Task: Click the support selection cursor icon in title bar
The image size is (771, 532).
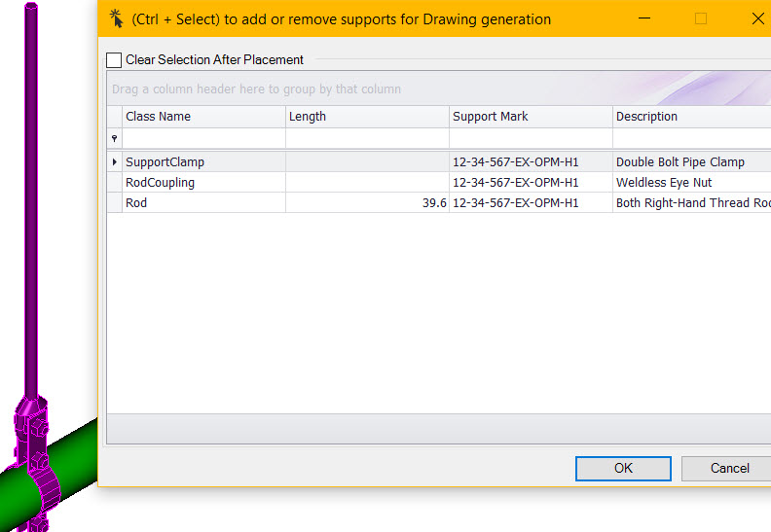Action: (x=116, y=18)
